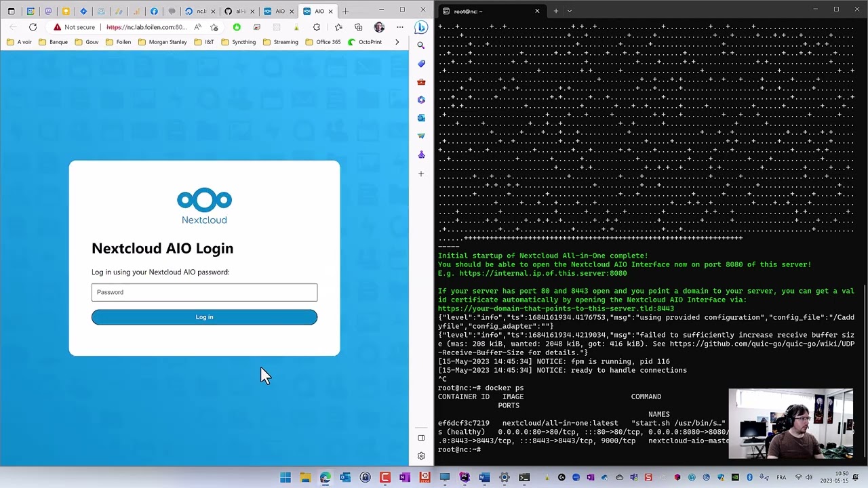Open the A voir bookmarks folder
The height and width of the screenshot is (488, 868).
(x=20, y=42)
